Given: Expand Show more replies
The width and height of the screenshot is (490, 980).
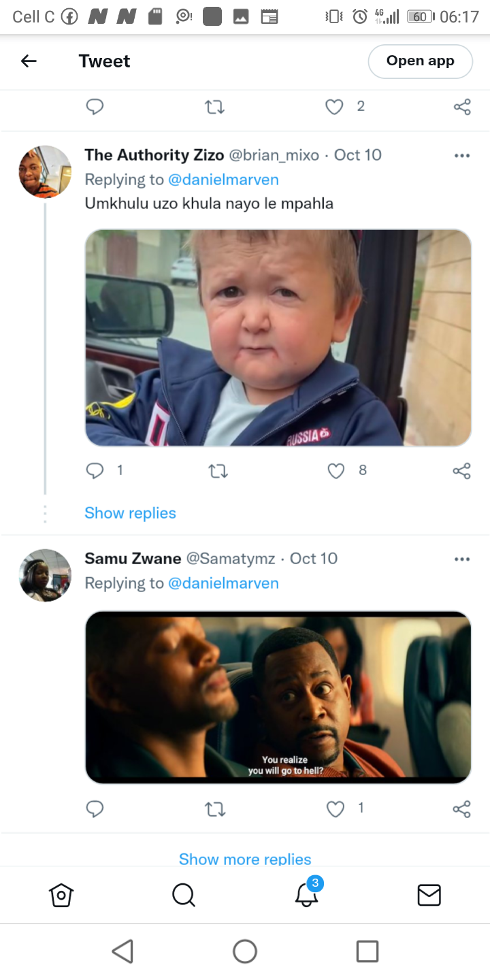Looking at the screenshot, I should [245, 858].
